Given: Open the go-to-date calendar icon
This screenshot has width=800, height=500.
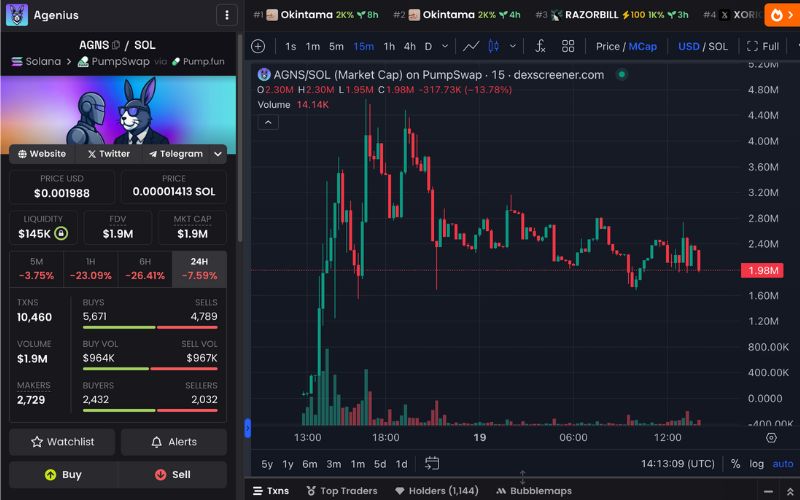Looking at the screenshot, I should coord(432,463).
